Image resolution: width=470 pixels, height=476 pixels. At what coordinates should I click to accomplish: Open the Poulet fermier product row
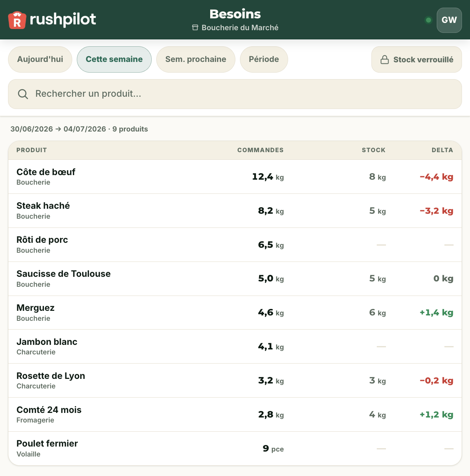tap(235, 448)
